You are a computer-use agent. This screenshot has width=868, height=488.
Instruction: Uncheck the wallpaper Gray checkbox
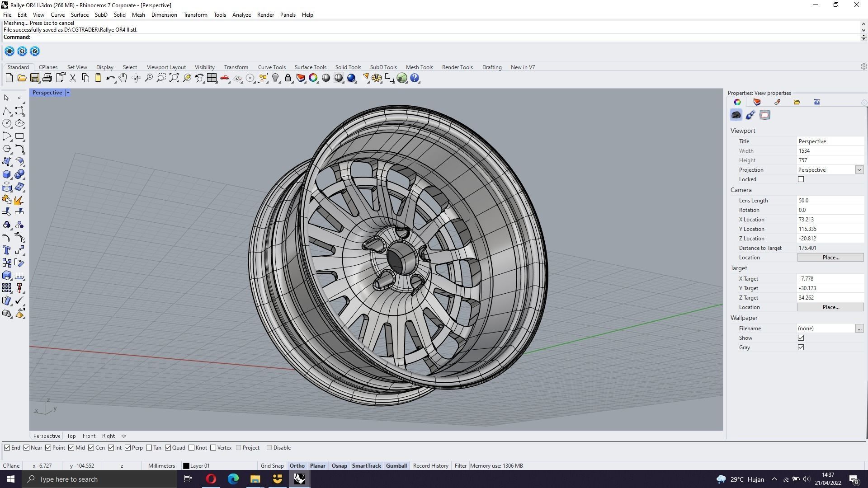pos(801,347)
